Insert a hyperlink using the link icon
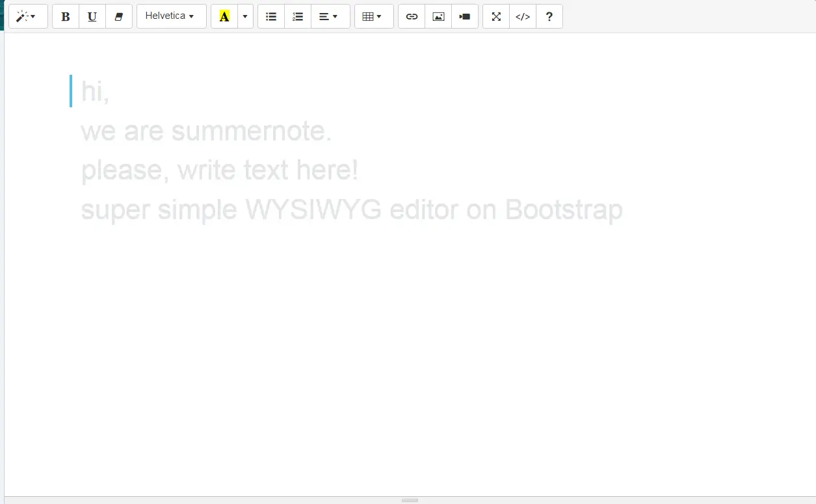 pyautogui.click(x=412, y=17)
